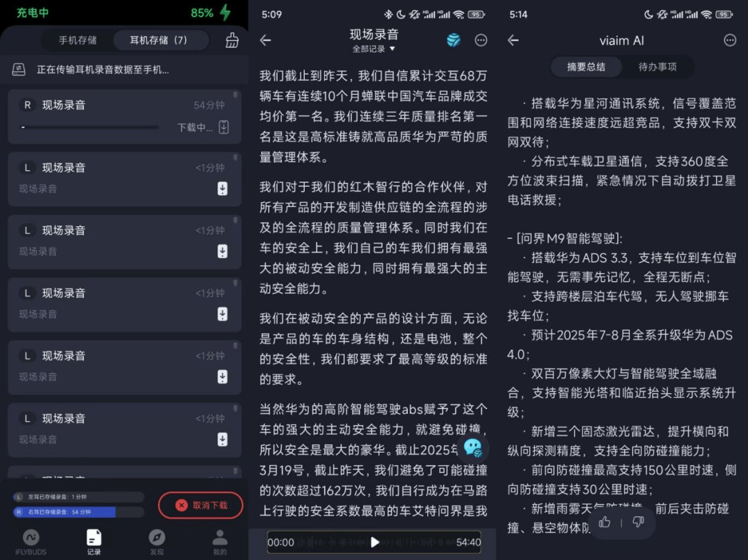
Task: Tap the Bluetooth icon in 5:09 status bar
Action: click(x=389, y=15)
